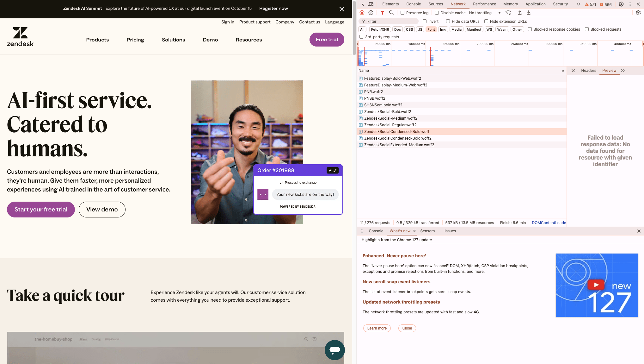The image size is (644, 364).
Task: Click the Free trial button
Action: point(327,40)
